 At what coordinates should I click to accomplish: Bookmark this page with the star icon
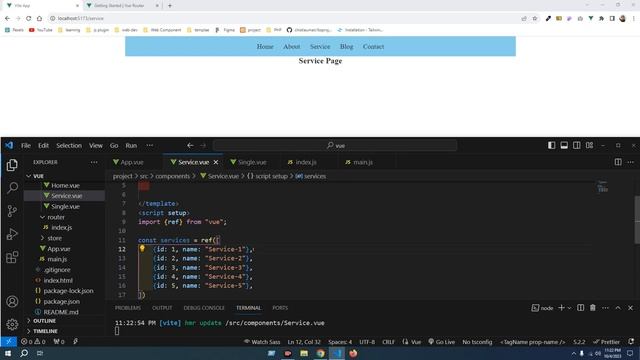[535, 18]
